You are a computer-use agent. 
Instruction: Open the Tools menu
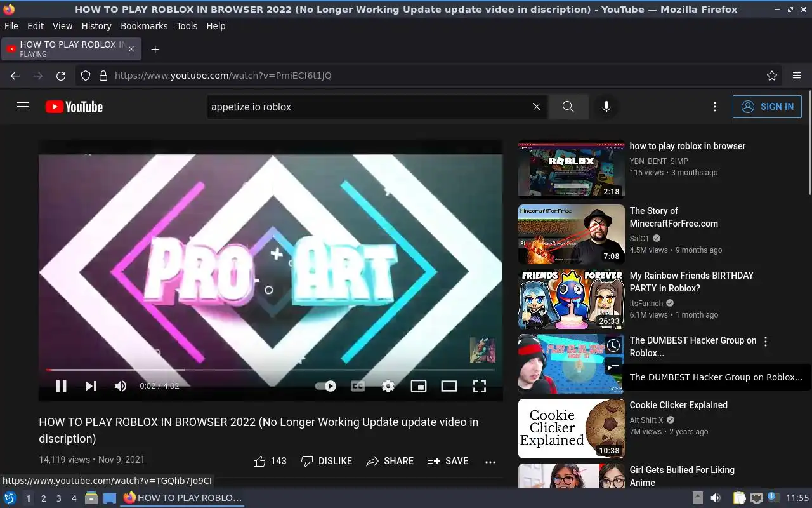[x=187, y=26]
